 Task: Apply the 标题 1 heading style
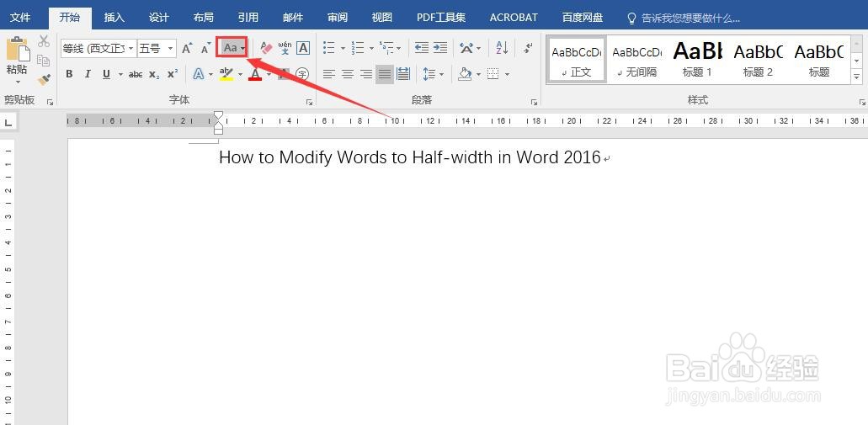click(697, 61)
